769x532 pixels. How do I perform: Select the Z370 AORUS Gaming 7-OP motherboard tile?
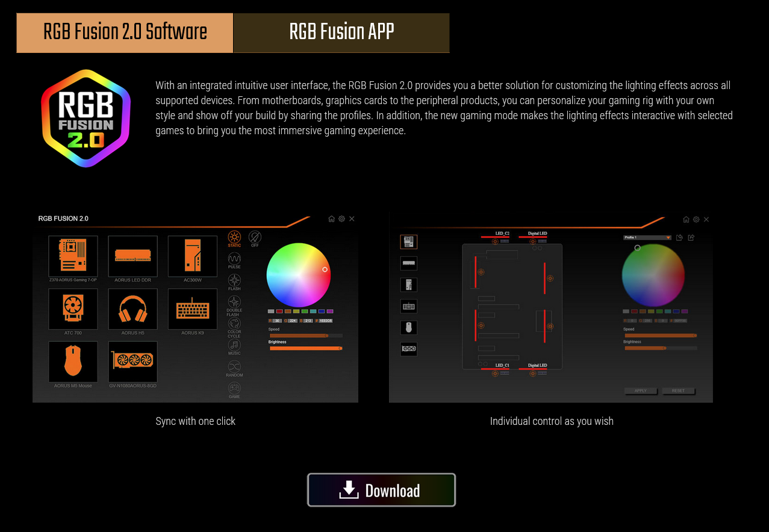[73, 256]
